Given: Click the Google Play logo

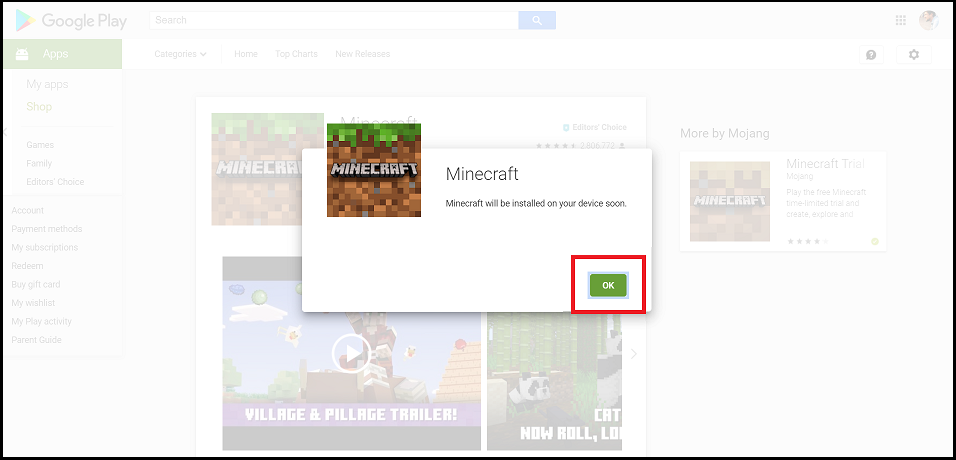Looking at the screenshot, I should 71,20.
